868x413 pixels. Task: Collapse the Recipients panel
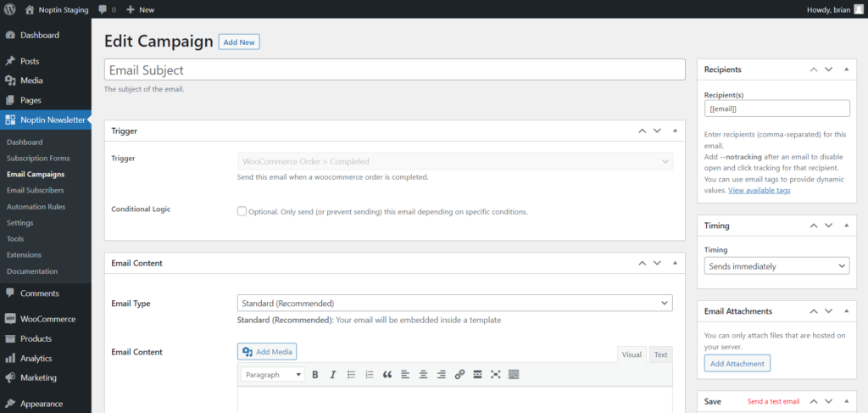point(847,70)
